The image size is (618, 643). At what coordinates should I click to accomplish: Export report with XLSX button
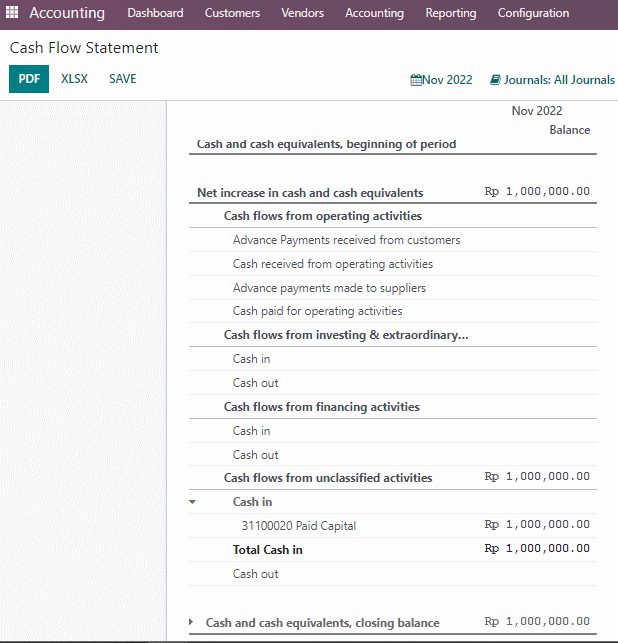click(74, 79)
